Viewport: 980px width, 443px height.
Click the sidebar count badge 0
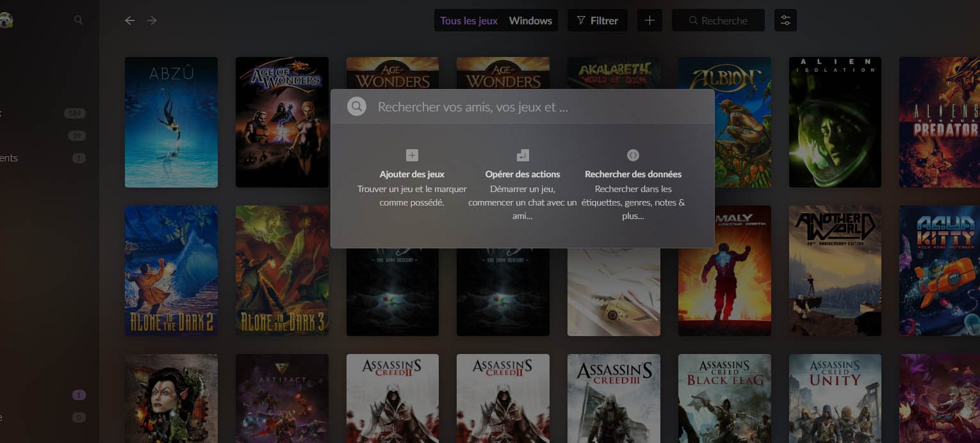point(79,417)
